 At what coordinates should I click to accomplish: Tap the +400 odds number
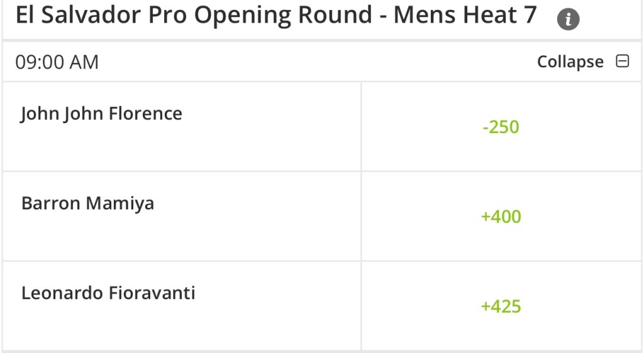[501, 217]
